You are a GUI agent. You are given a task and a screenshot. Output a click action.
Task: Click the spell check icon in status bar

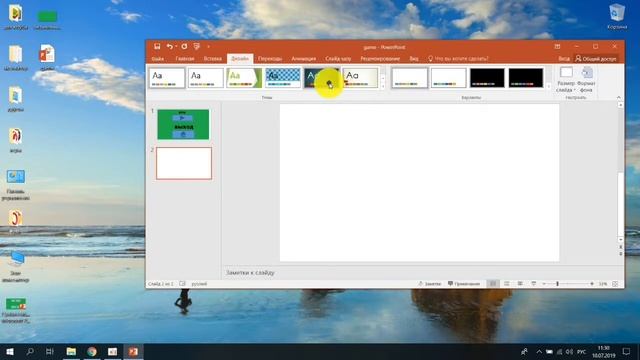click(182, 284)
